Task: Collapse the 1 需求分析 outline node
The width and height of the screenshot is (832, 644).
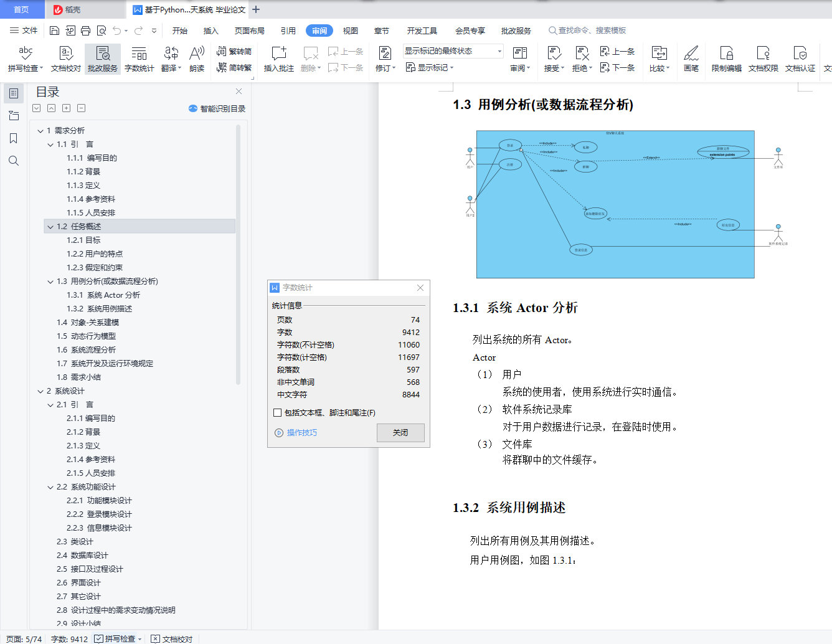Action: tap(40, 131)
